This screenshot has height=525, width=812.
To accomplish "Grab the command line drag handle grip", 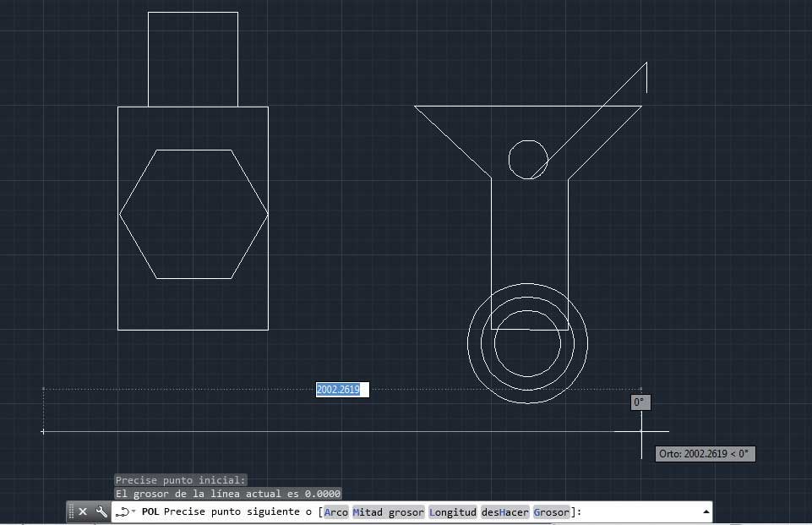I will point(72,512).
